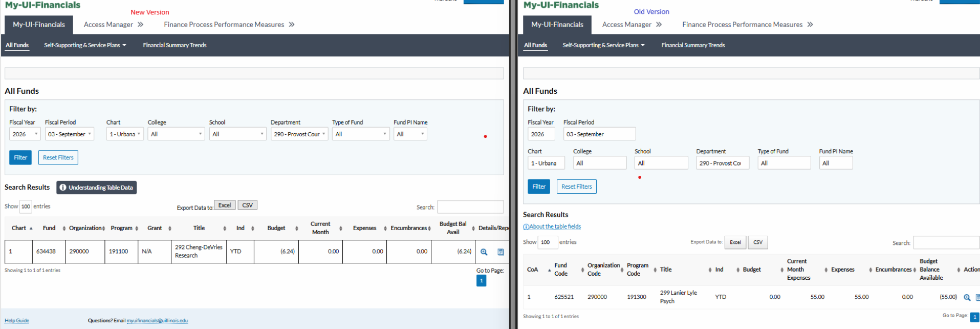Click Reset Filters button in New Version

pyautogui.click(x=58, y=158)
